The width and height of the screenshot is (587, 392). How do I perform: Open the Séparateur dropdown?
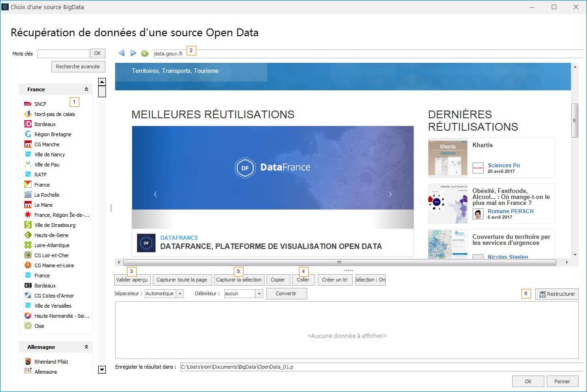click(x=180, y=293)
